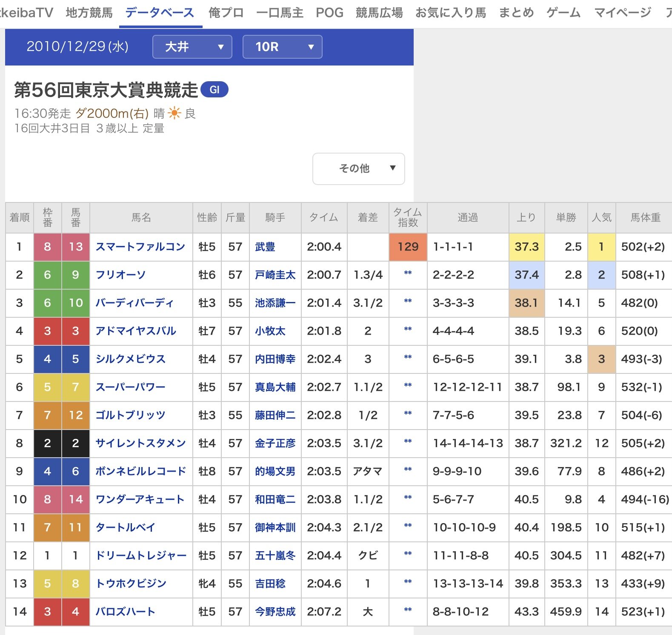Click the GI grade badge icon
Screen dimensions: 672x635
214,90
